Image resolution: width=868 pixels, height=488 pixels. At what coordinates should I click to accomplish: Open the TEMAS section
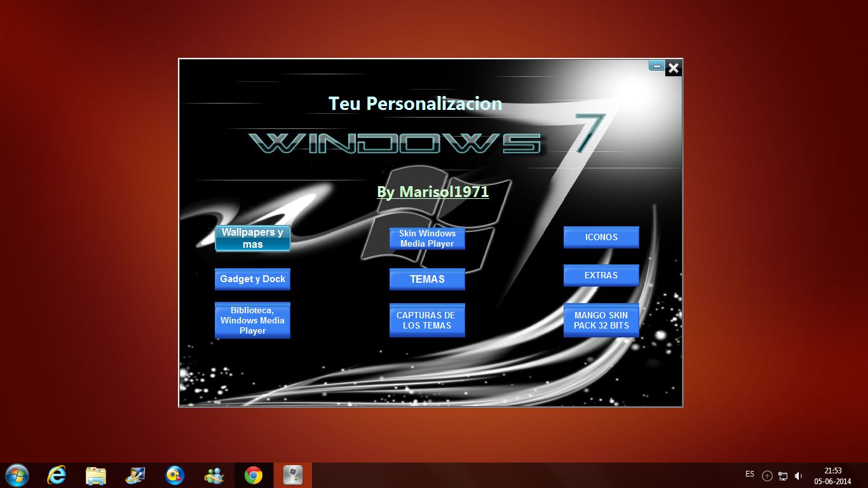(x=427, y=279)
